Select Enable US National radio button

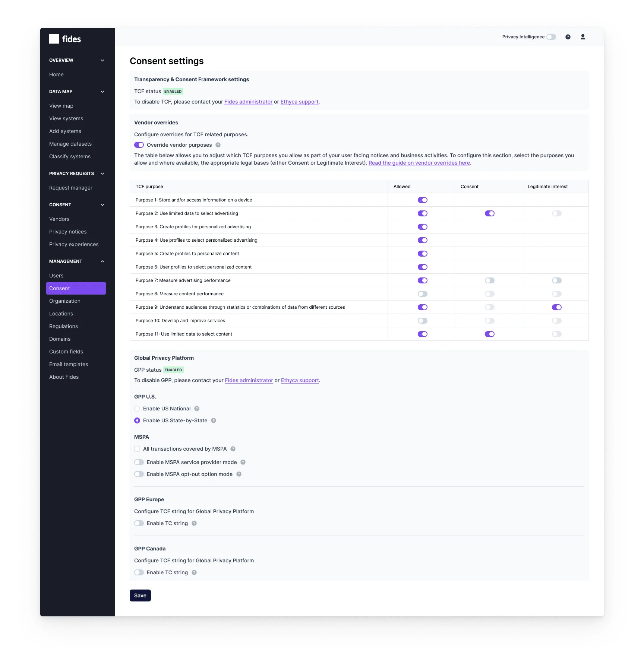(x=137, y=409)
